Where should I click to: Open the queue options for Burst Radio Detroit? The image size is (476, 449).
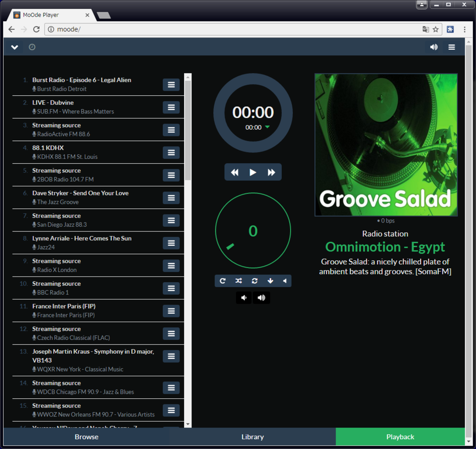pos(171,85)
